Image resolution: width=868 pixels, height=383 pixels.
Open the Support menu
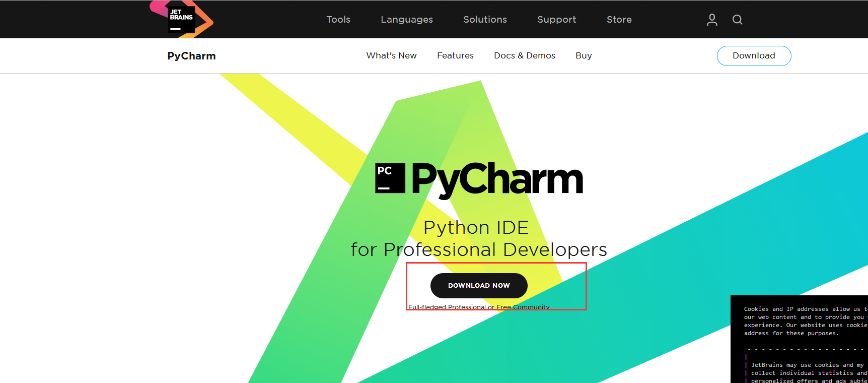pos(556,20)
